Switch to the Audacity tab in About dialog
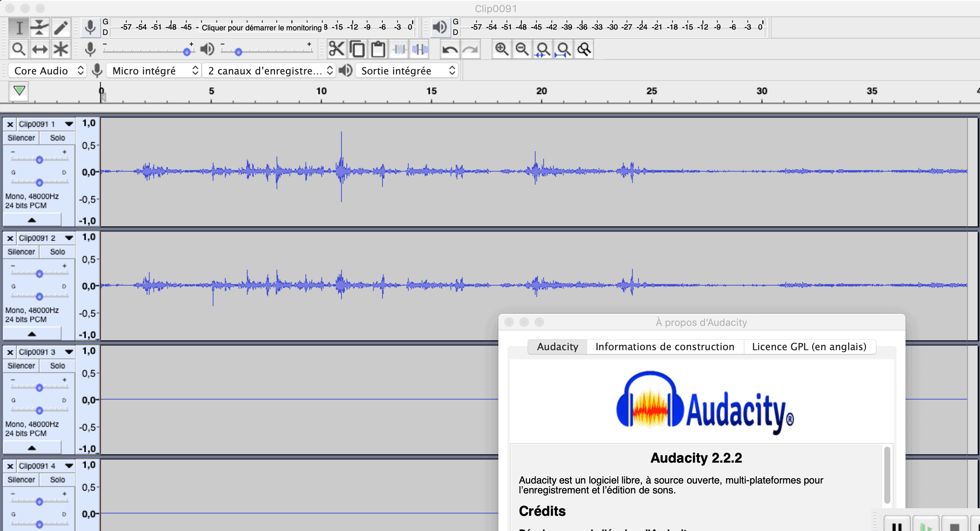980x531 pixels. tap(557, 346)
